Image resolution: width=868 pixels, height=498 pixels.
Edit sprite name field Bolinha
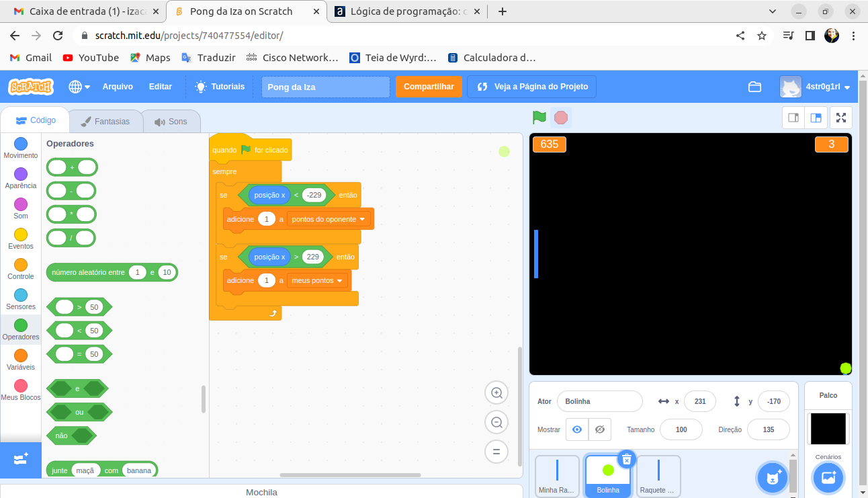pyautogui.click(x=600, y=401)
